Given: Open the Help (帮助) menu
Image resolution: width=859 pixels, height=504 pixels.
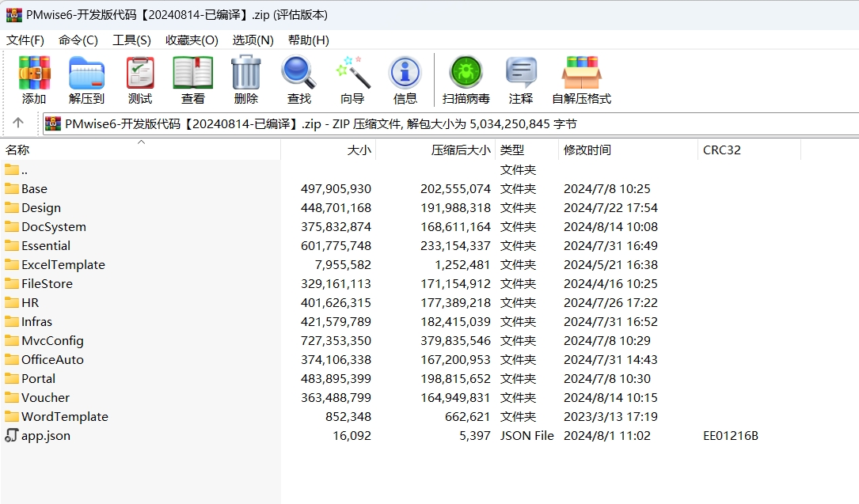Looking at the screenshot, I should pos(309,40).
